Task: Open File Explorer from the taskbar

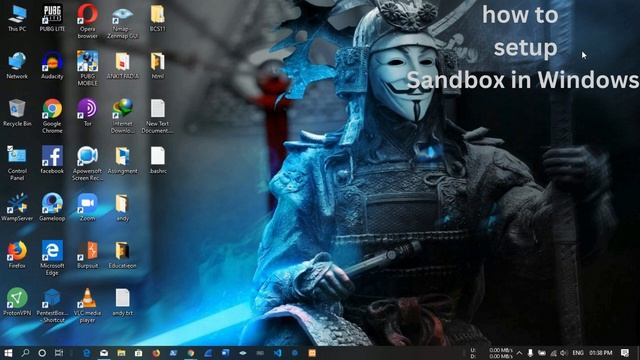Action: point(121,353)
